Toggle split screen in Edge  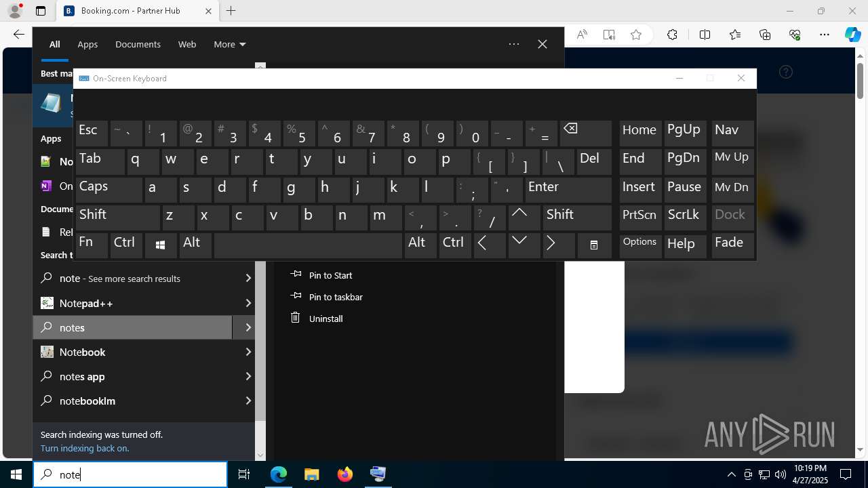tap(705, 35)
